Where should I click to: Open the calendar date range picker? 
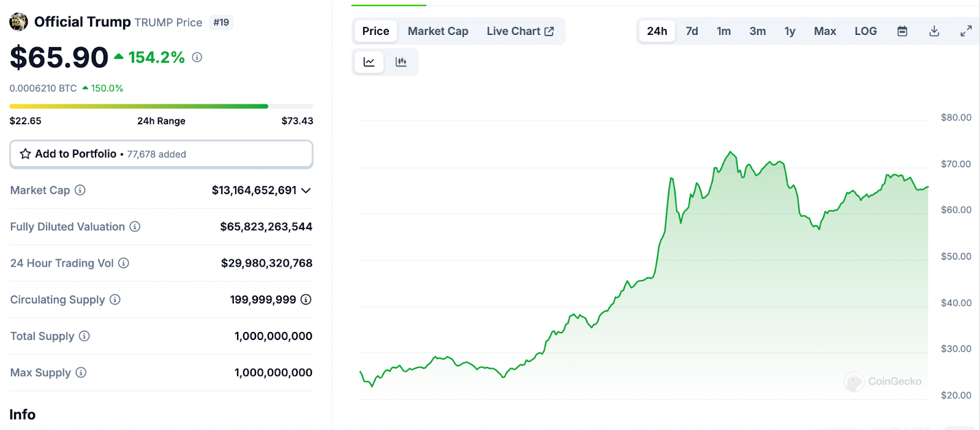click(902, 31)
